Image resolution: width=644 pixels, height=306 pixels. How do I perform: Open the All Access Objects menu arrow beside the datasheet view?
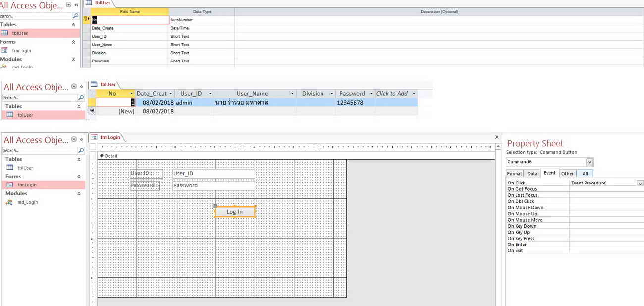click(x=74, y=87)
